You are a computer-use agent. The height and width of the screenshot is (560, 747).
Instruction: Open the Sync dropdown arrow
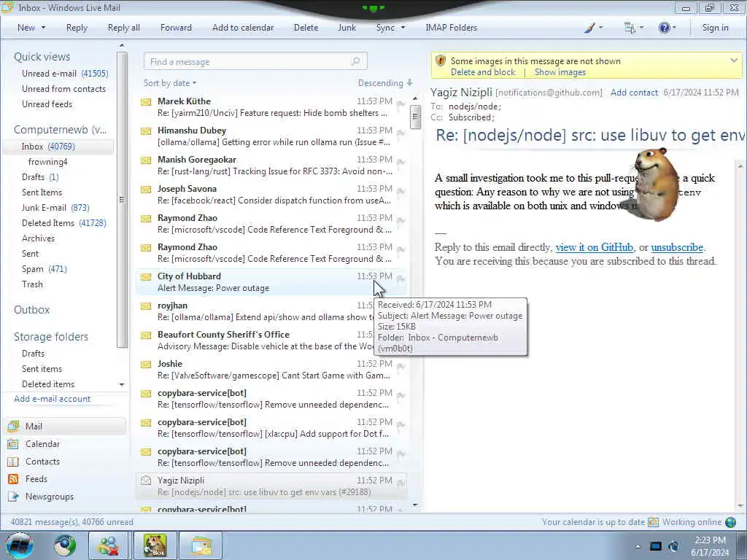click(403, 28)
